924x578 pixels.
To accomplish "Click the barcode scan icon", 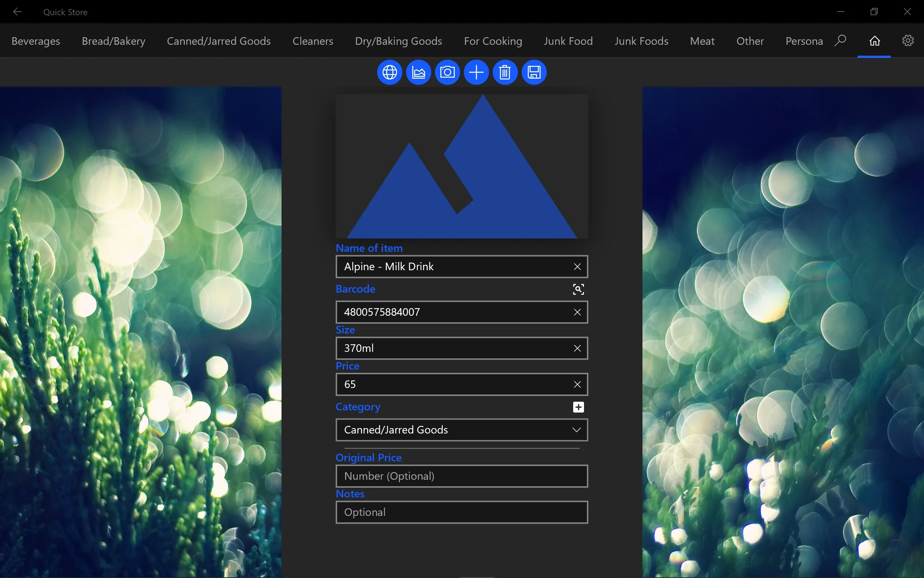I will pyautogui.click(x=579, y=289).
